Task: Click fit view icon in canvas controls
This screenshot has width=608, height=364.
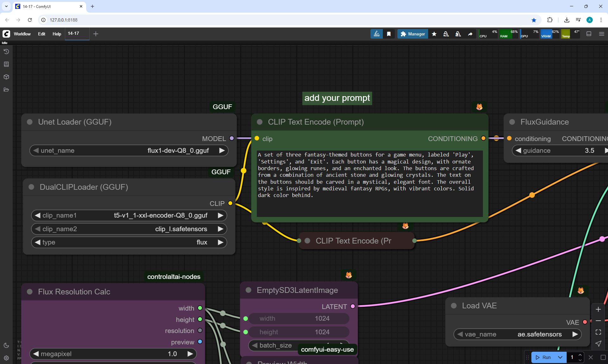Action: 598,332
